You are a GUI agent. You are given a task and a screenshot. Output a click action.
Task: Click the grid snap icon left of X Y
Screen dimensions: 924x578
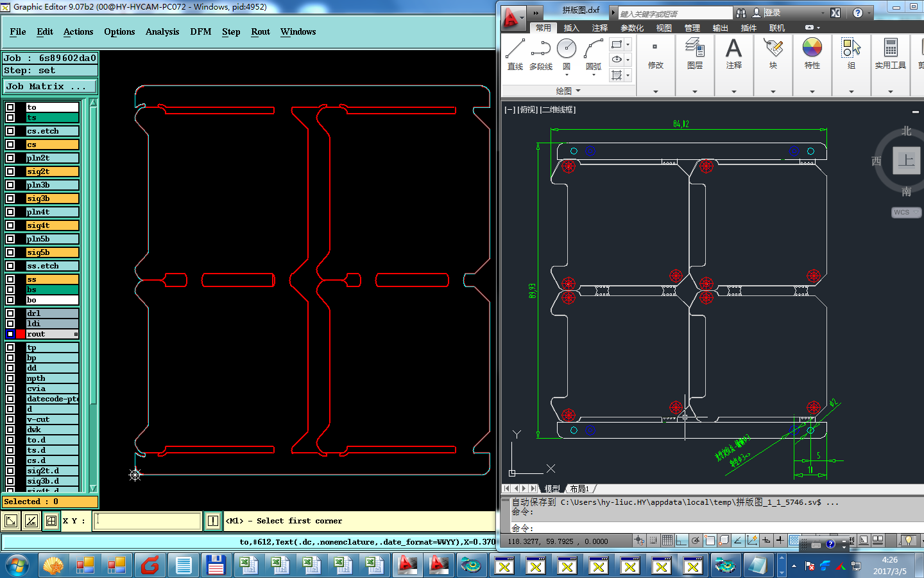coord(51,521)
